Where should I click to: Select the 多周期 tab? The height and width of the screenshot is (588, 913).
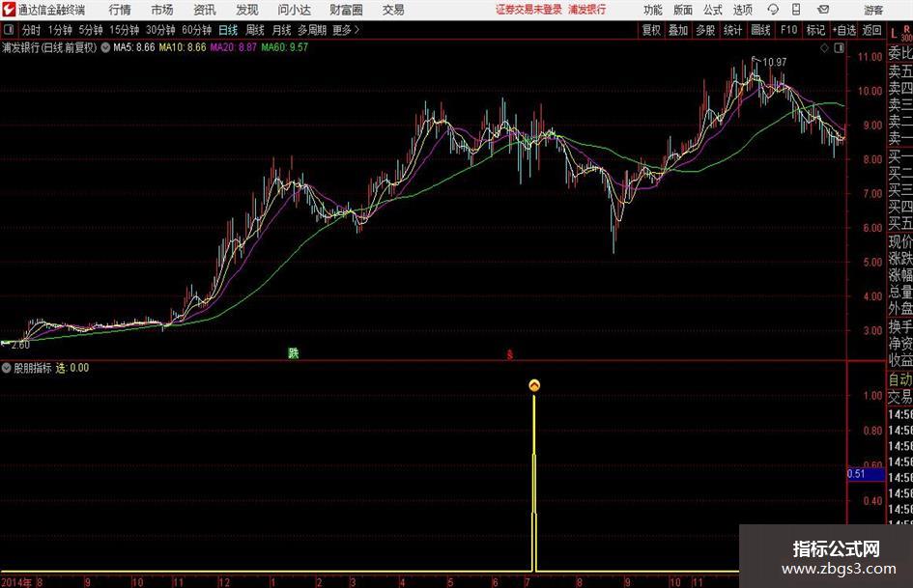pos(312,30)
